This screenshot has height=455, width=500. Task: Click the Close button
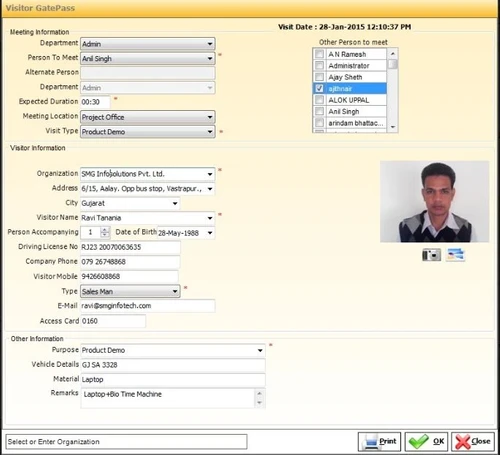tap(473, 441)
